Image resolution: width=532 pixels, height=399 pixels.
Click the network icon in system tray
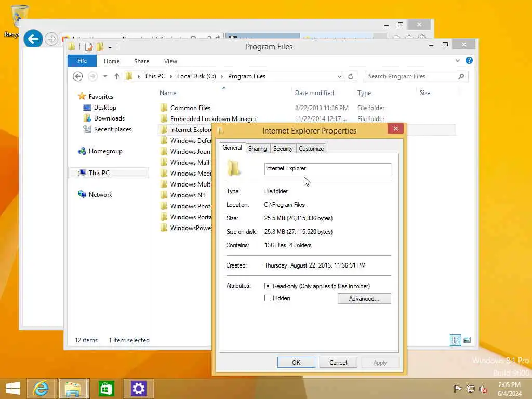click(470, 389)
